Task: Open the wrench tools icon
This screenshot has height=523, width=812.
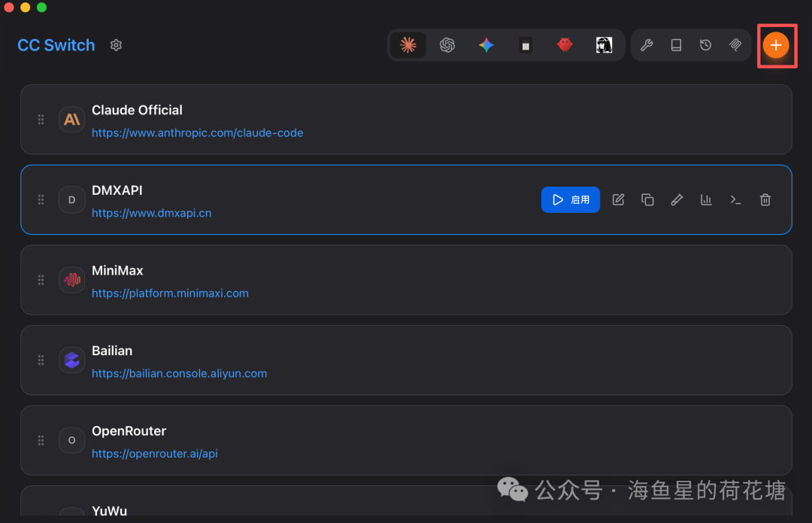Action: tap(647, 45)
